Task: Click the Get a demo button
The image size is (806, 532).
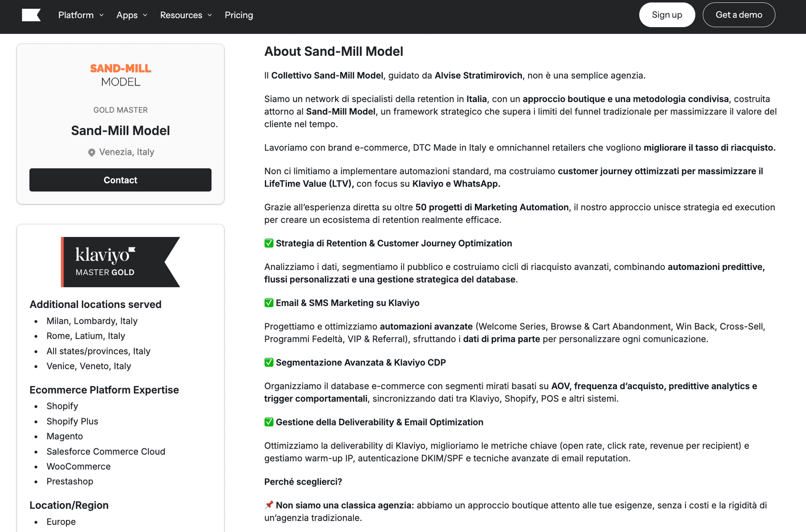Action: (x=738, y=15)
